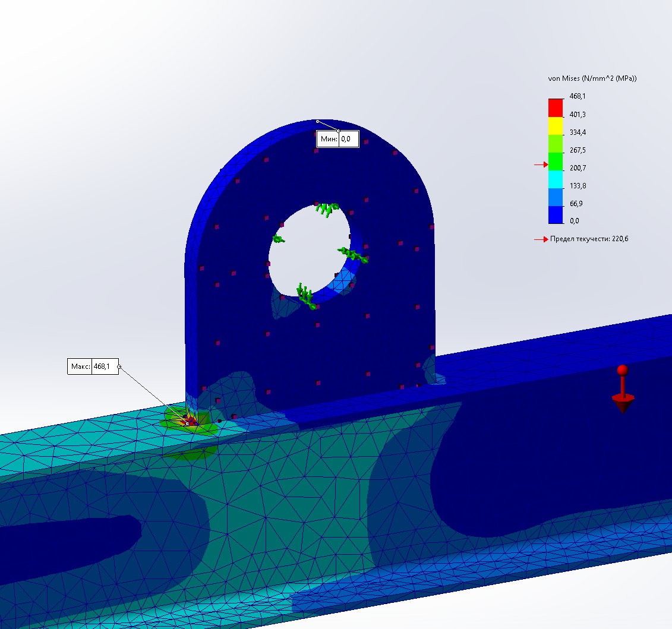Select the green load arrows at hole top
This screenshot has width=672, height=629.
326,208
